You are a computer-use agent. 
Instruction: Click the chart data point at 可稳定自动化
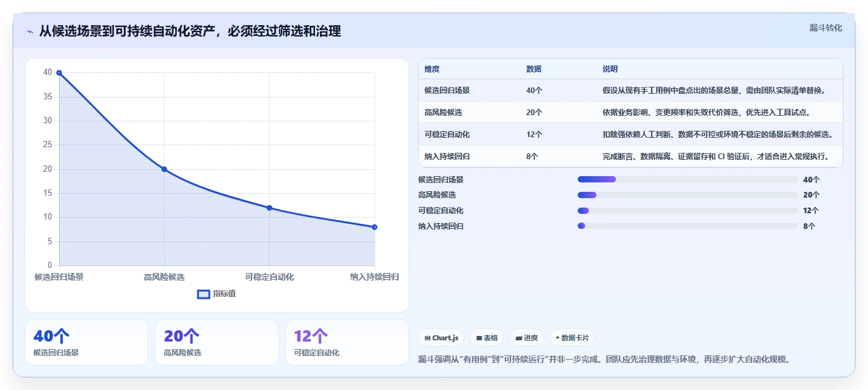[x=269, y=208]
